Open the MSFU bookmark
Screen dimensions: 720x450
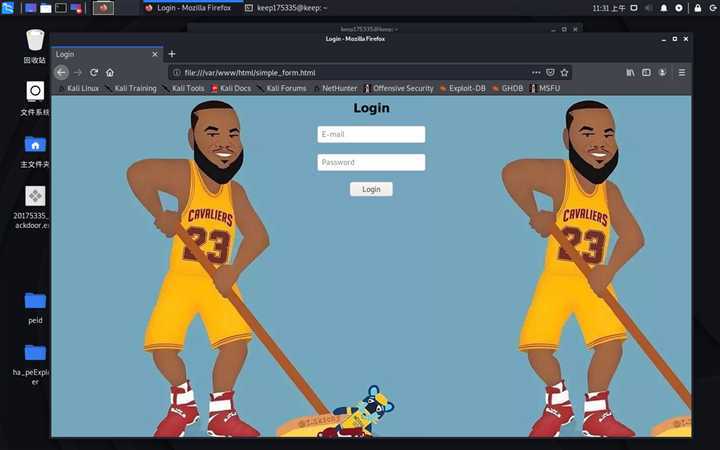[545, 88]
